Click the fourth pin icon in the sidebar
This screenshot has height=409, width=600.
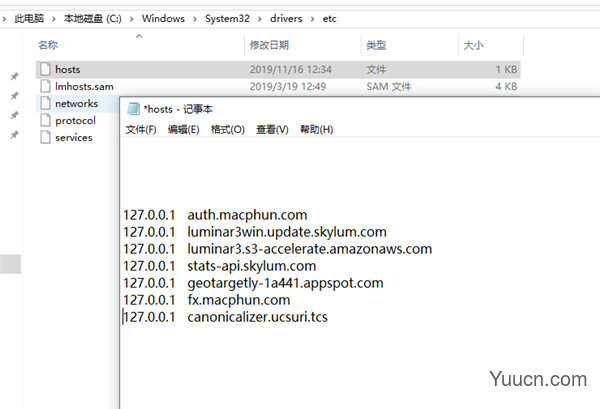tap(14, 134)
